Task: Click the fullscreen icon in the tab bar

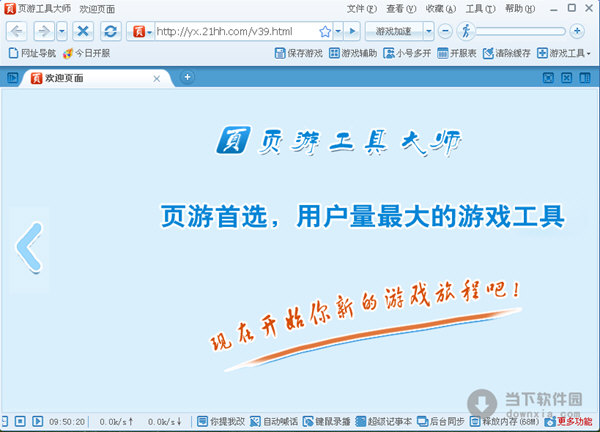Action: (x=548, y=78)
